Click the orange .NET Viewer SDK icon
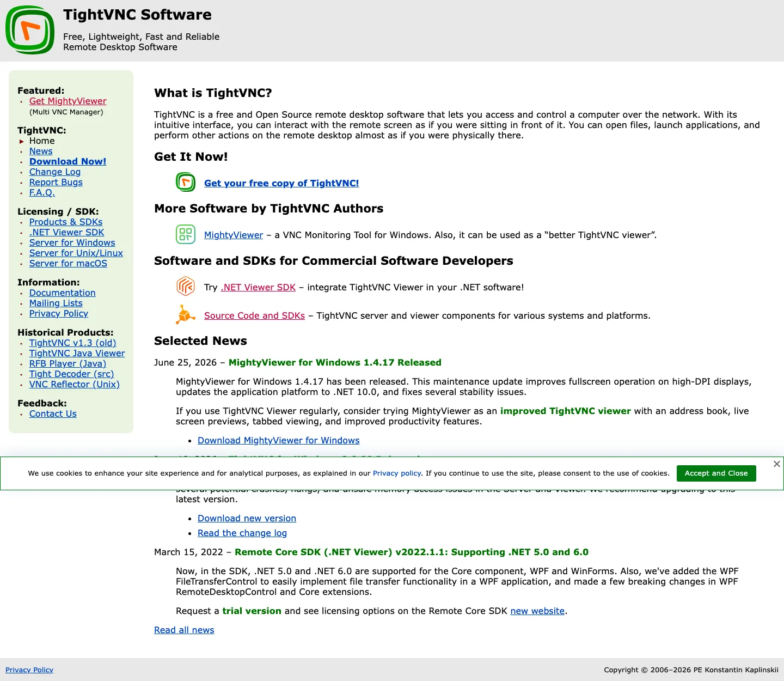The image size is (784, 681). tap(186, 286)
